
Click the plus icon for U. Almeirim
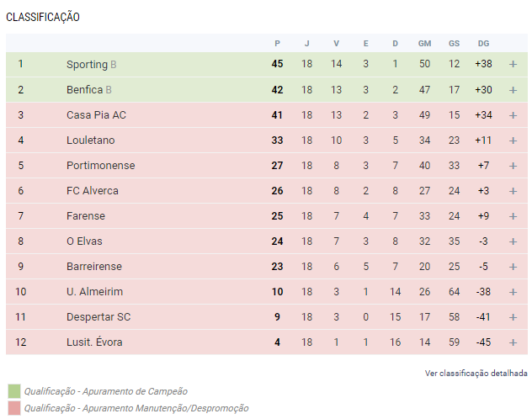coord(513,292)
